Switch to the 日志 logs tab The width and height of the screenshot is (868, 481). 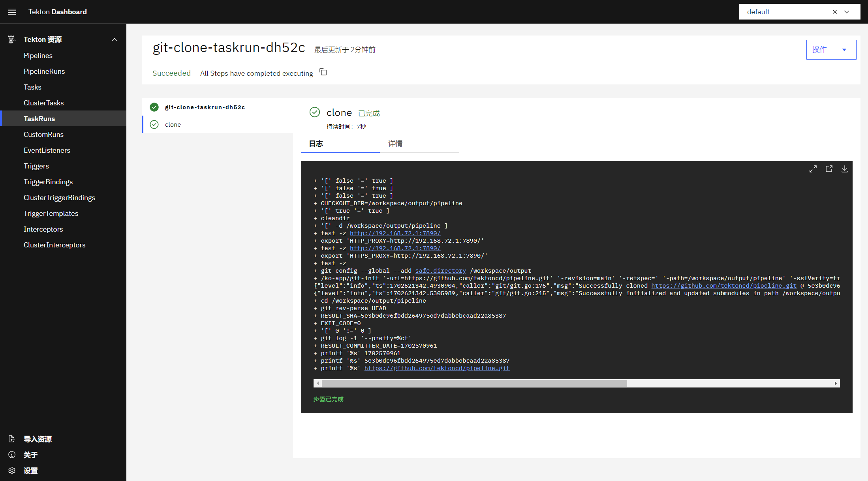tap(340, 144)
